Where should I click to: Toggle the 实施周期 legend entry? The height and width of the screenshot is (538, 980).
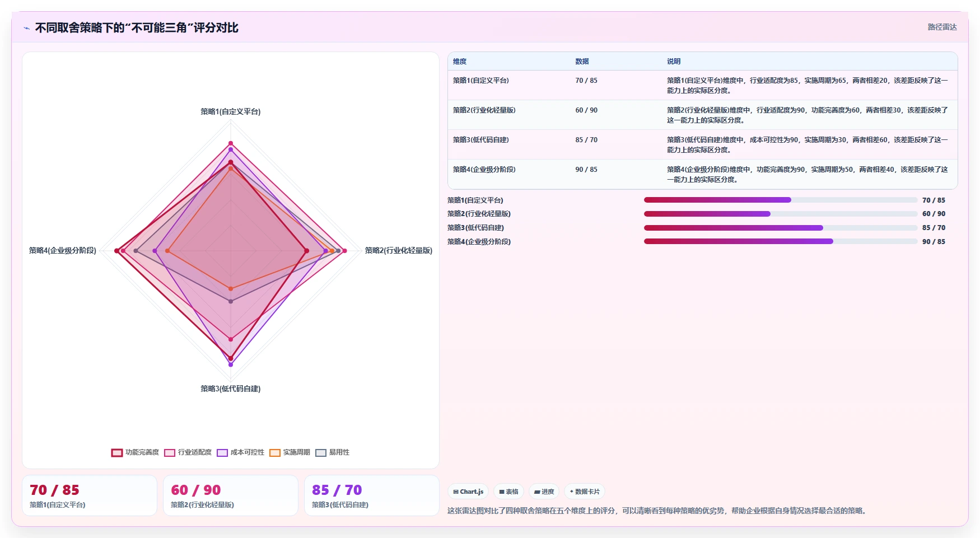(290, 452)
